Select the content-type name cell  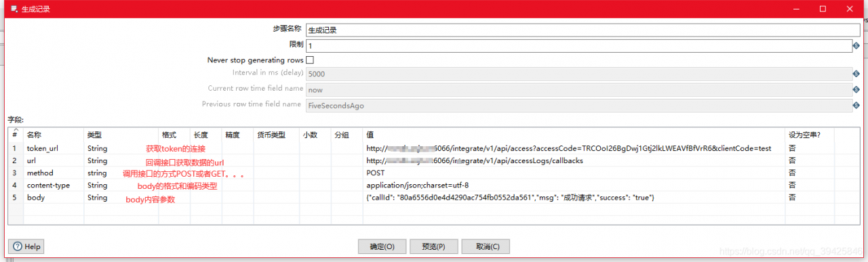coord(54,185)
